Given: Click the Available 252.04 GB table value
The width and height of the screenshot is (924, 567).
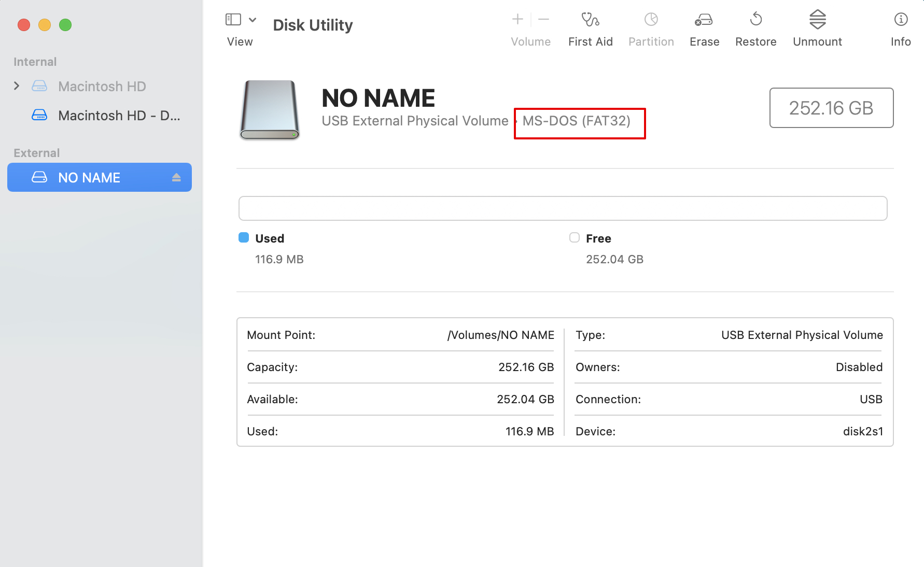Looking at the screenshot, I should tap(525, 399).
